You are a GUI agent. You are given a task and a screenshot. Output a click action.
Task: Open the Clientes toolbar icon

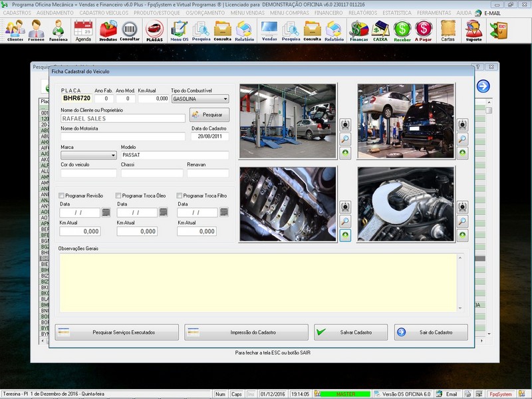[x=15, y=30]
